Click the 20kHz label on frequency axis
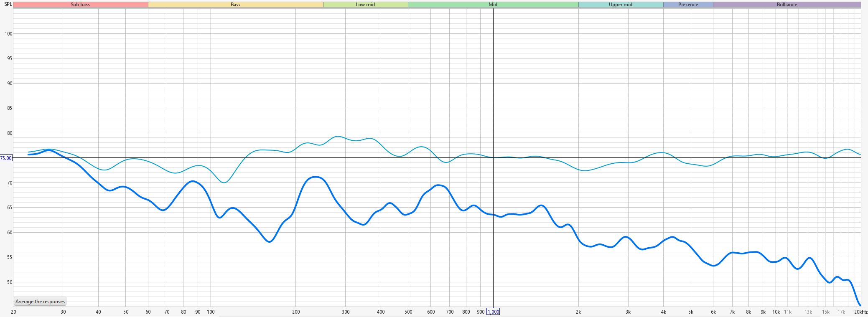 (860, 312)
